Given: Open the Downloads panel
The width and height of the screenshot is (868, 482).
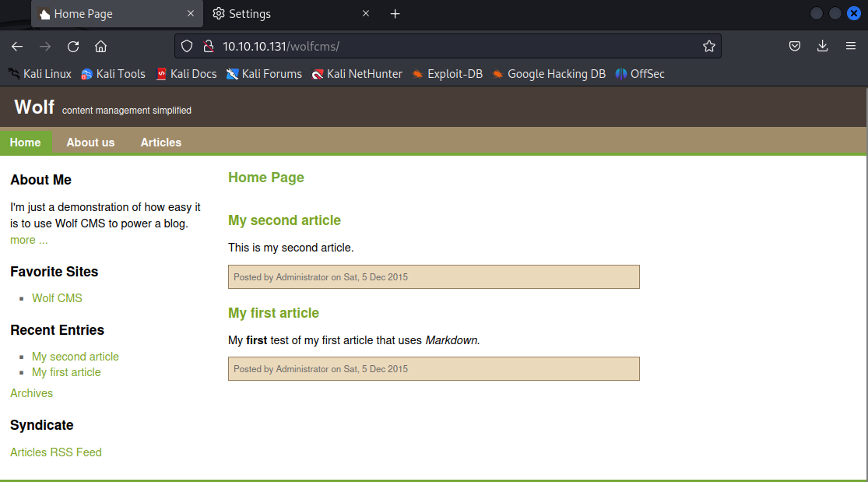Looking at the screenshot, I should click(x=822, y=46).
